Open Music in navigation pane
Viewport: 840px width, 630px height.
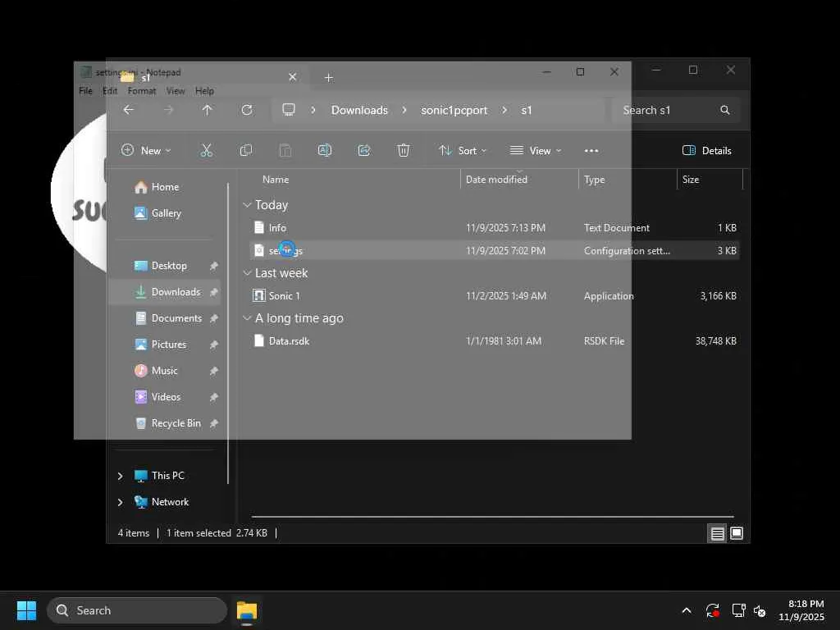coord(164,371)
